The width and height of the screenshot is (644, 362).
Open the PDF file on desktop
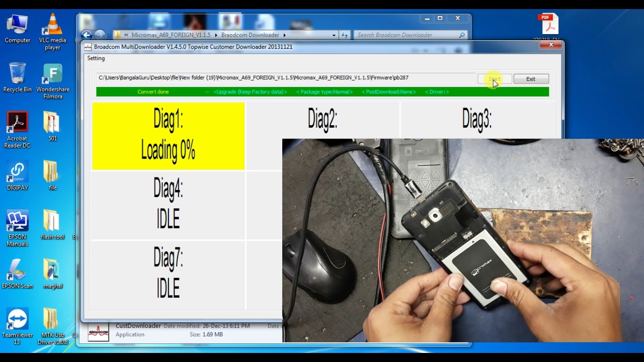(547, 28)
